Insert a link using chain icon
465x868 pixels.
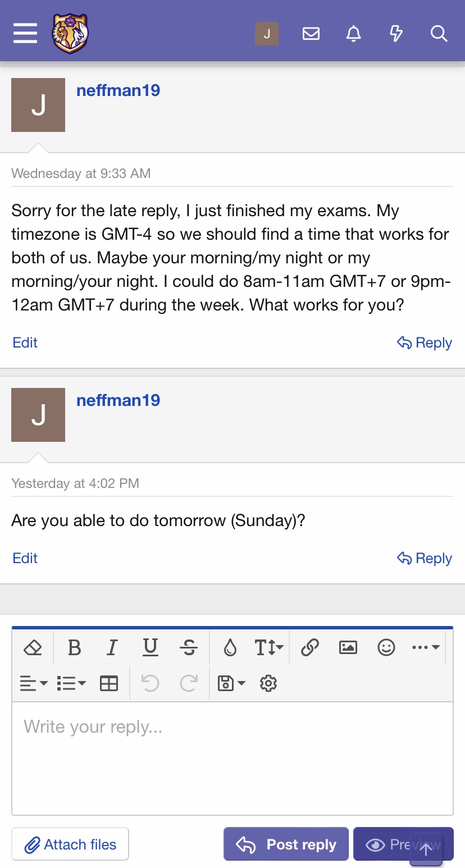point(310,648)
